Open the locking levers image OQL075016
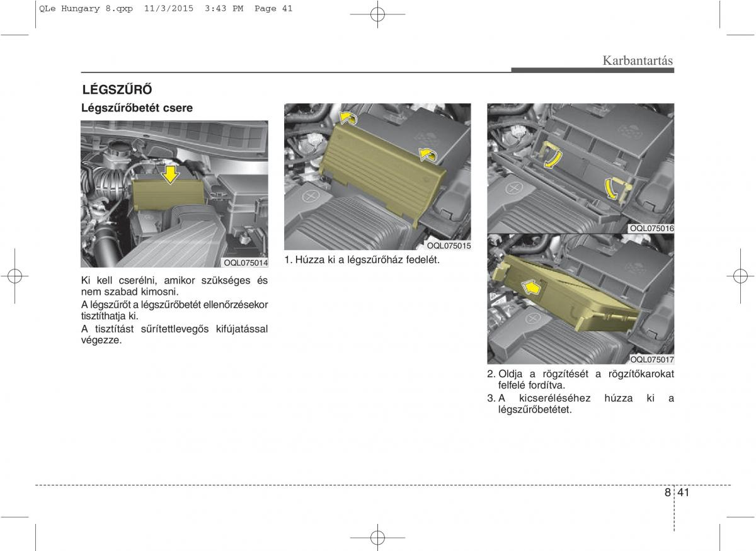 click(x=580, y=168)
